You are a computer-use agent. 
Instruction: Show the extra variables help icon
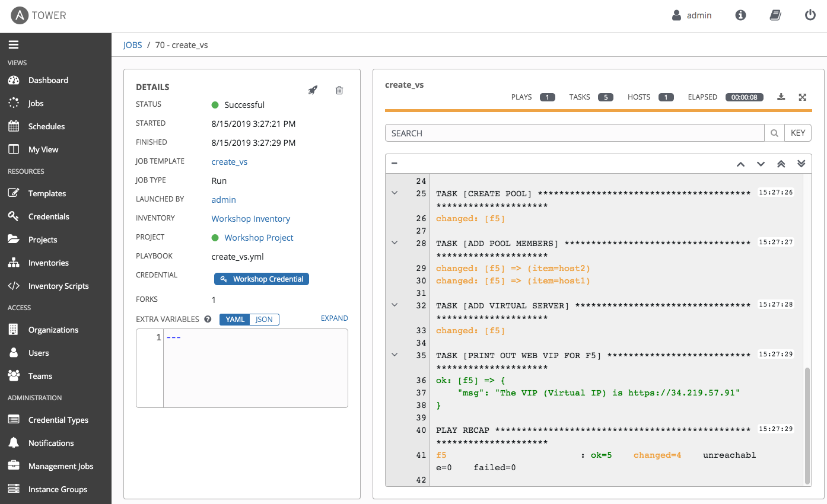(x=208, y=319)
